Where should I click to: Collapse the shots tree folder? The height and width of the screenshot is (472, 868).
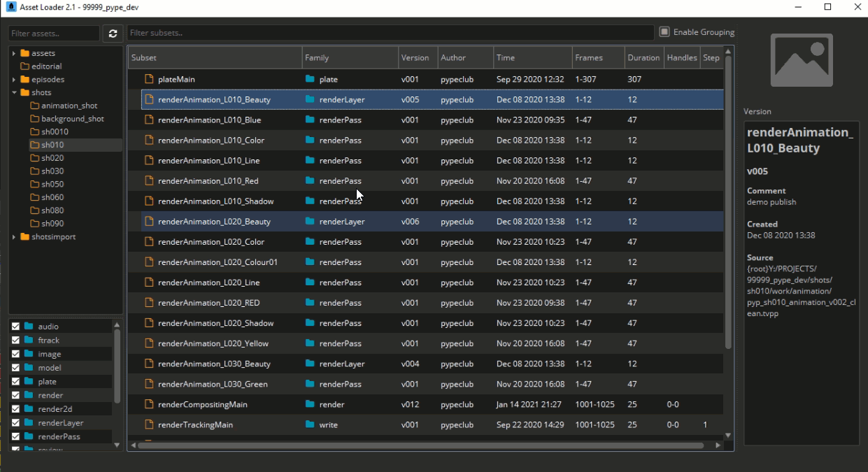[14, 92]
